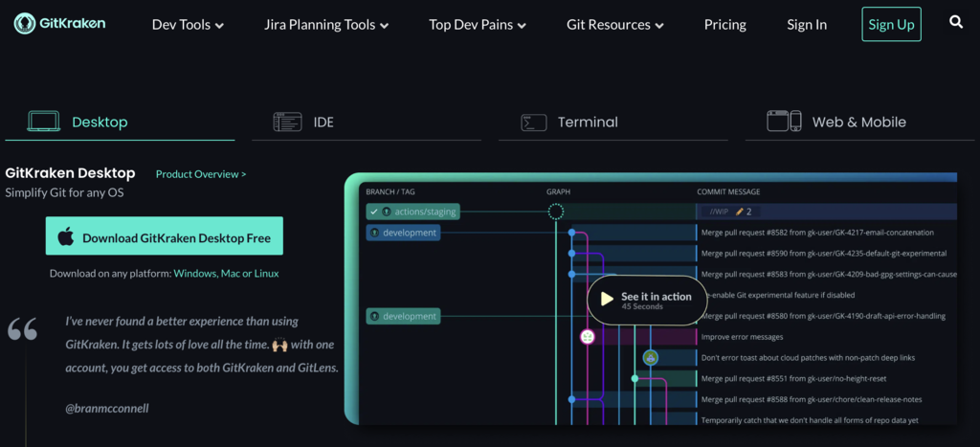This screenshot has height=447, width=980.
Task: Expand the Jira Planning Tools menu
Action: pos(326,25)
